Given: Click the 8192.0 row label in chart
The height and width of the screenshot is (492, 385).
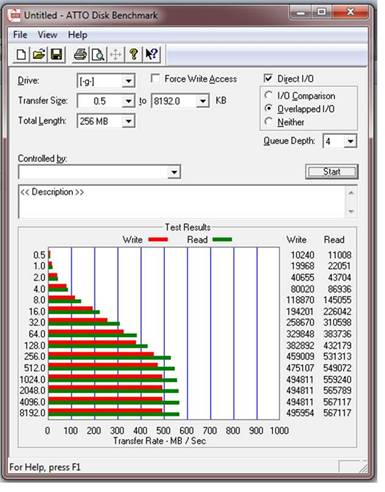Looking at the screenshot, I should [32, 413].
